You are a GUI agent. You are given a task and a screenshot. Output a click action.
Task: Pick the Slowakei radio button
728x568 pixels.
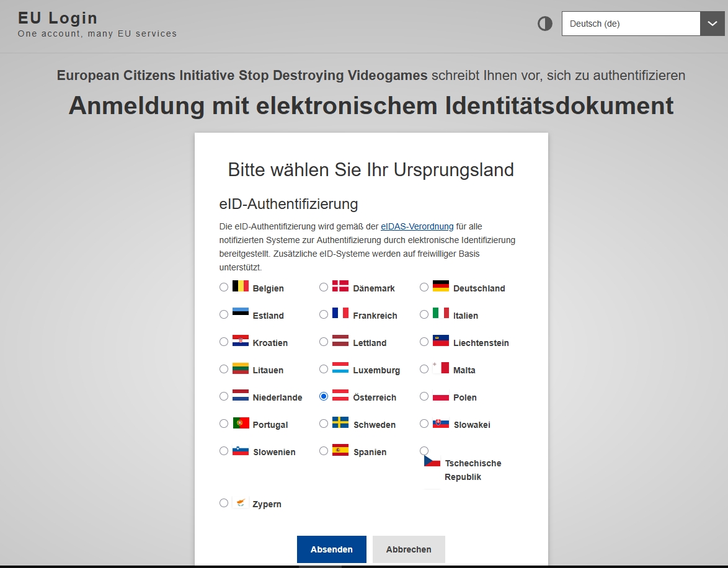(x=424, y=424)
